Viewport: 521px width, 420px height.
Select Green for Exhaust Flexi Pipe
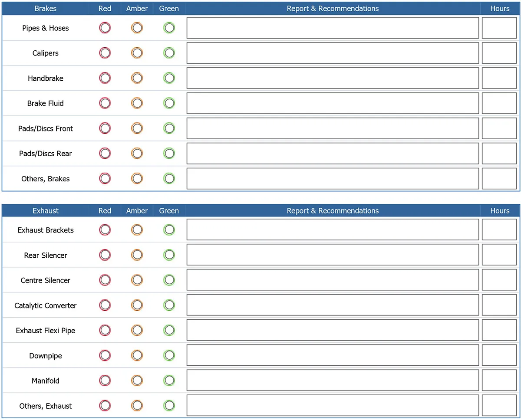click(x=169, y=331)
